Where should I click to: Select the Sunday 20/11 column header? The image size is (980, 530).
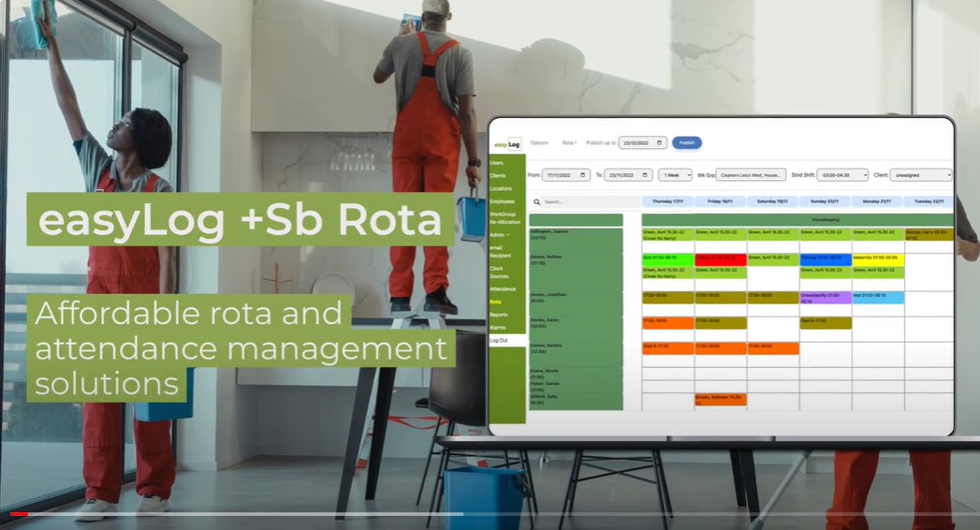click(x=825, y=201)
